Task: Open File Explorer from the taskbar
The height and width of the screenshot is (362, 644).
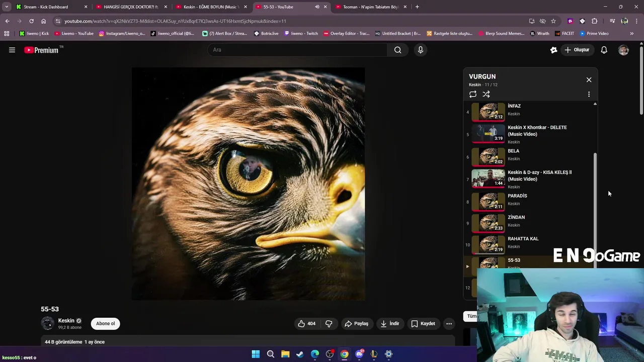Action: pos(285,354)
